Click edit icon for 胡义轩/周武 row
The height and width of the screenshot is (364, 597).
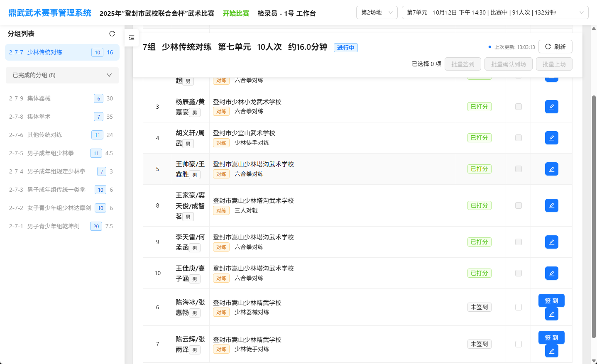pyautogui.click(x=551, y=138)
